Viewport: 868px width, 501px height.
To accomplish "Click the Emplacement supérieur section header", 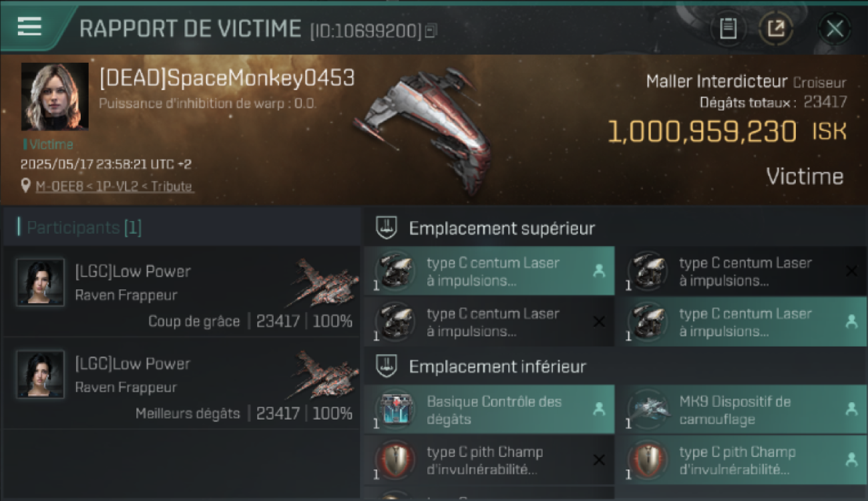I will tap(501, 228).
